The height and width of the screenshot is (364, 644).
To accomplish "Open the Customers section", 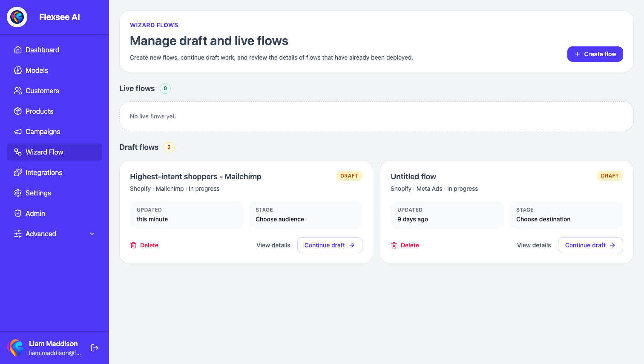I will [x=55, y=91].
